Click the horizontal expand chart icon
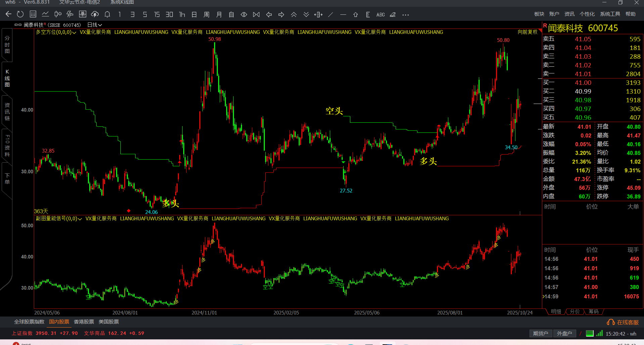 (x=244, y=14)
